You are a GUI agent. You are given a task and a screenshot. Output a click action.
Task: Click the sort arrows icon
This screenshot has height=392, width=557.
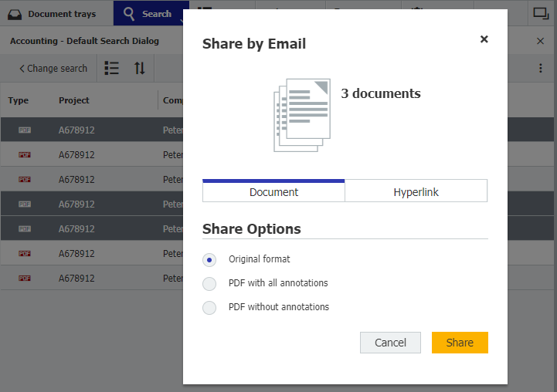pos(139,68)
